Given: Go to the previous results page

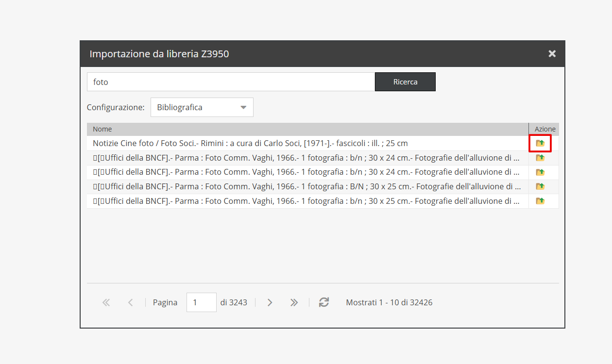Looking at the screenshot, I should pyautogui.click(x=130, y=302).
